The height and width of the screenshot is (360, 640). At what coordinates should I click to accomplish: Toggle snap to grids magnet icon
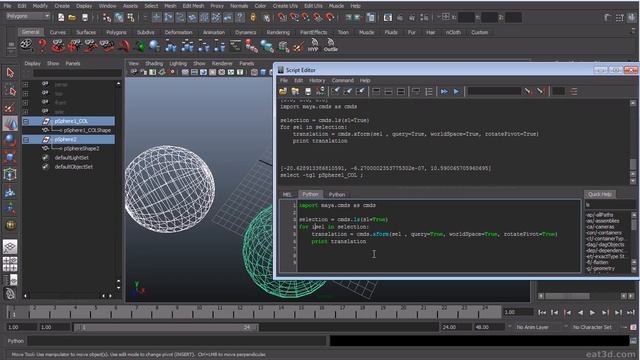[282, 17]
